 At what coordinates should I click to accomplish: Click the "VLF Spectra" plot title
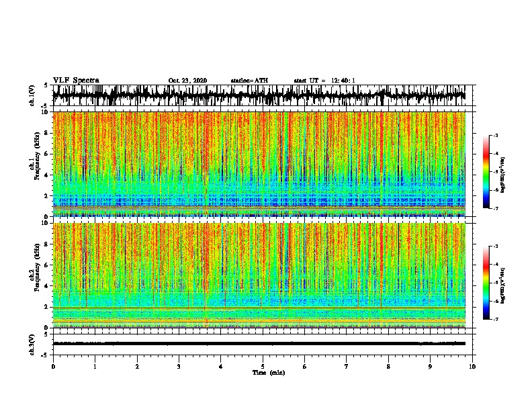tap(76, 81)
